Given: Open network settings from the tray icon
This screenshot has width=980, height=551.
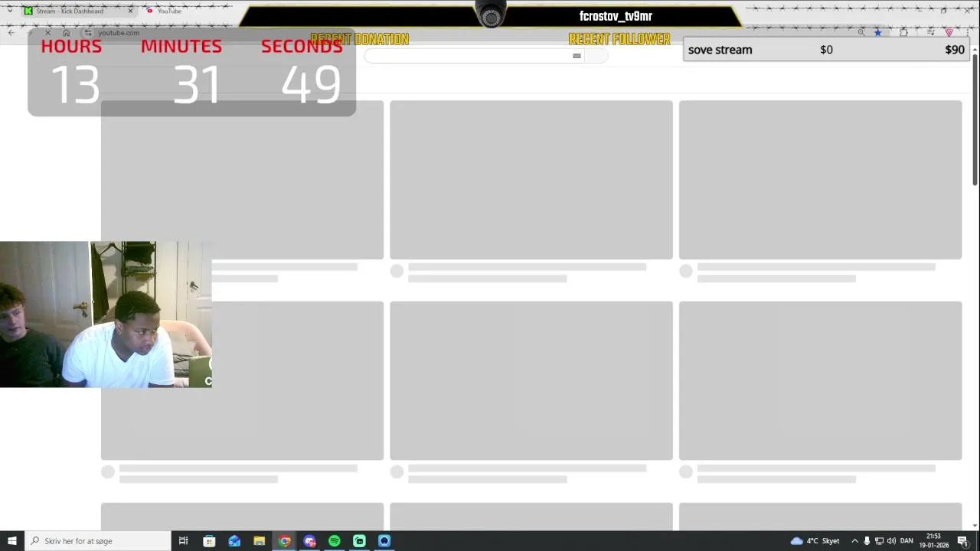Looking at the screenshot, I should tap(879, 541).
